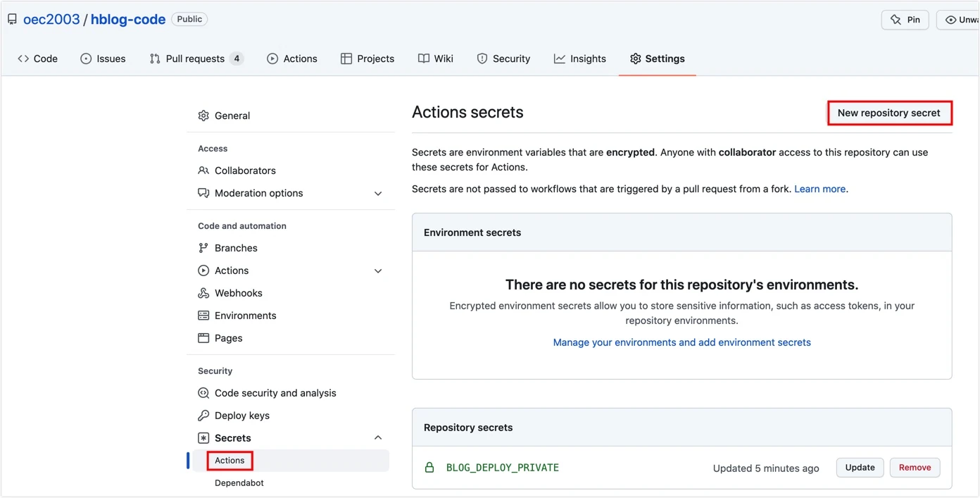Viewport: 980px width, 498px height.
Task: Click the Environment secrets heading
Action: pyautogui.click(x=472, y=232)
